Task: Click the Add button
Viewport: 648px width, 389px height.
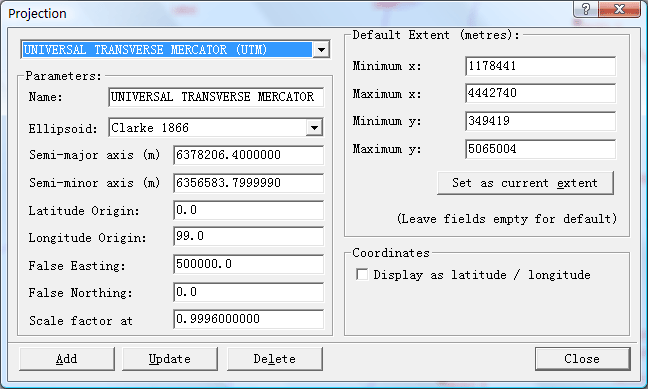Action: (67, 359)
